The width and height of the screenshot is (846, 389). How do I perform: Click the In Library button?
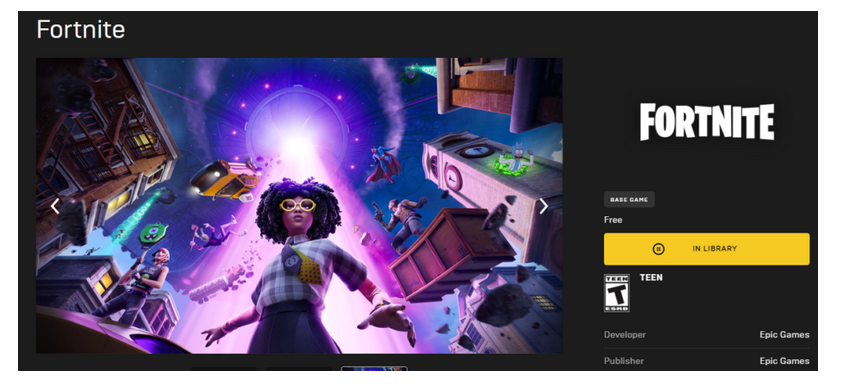coord(706,249)
